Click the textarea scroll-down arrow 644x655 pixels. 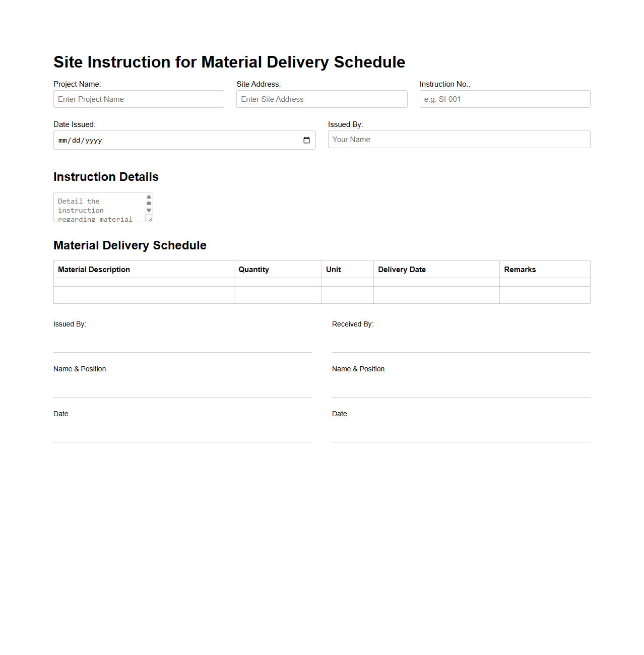click(149, 211)
